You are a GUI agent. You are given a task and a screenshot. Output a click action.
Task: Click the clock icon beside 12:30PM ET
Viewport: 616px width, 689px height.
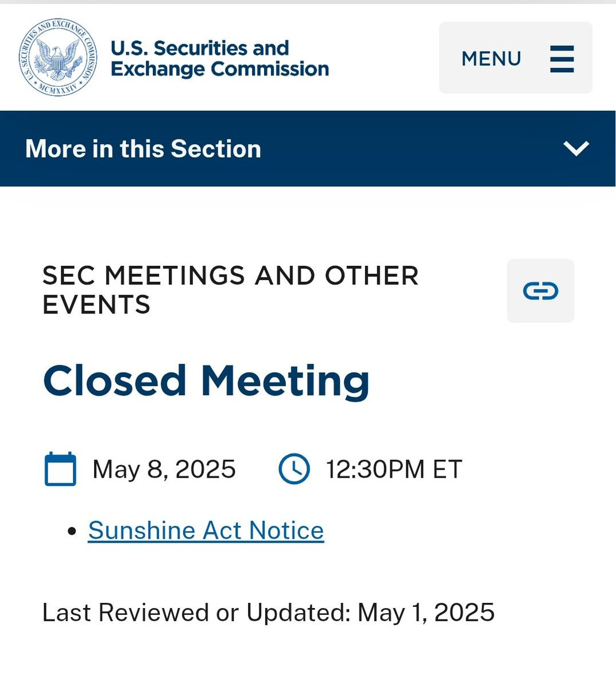point(294,469)
